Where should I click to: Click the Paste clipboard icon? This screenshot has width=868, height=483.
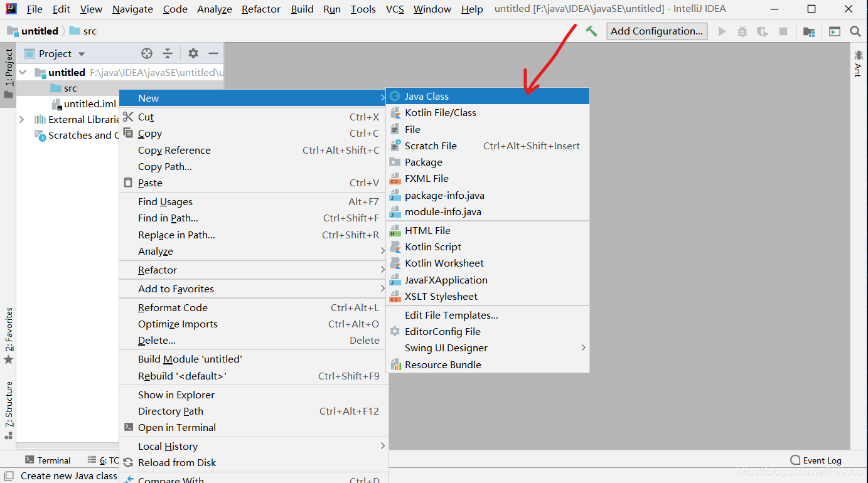point(128,183)
